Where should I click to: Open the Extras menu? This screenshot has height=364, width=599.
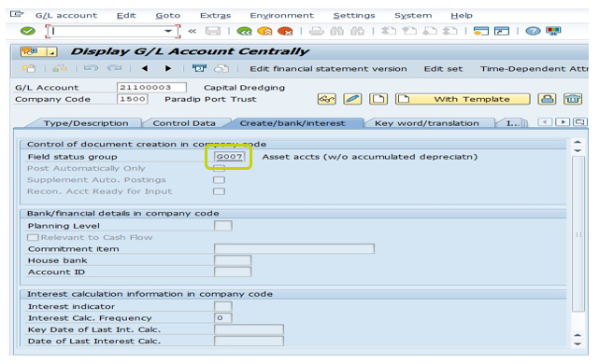pos(216,16)
